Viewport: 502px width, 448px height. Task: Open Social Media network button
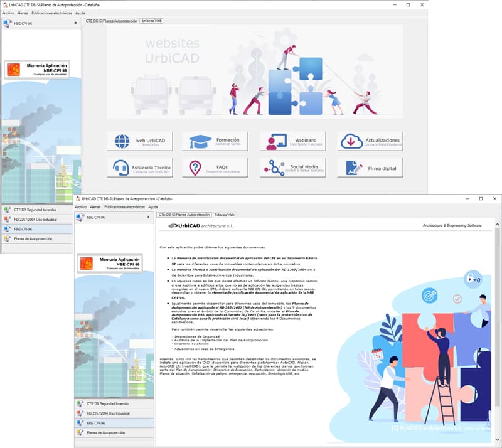(293, 168)
